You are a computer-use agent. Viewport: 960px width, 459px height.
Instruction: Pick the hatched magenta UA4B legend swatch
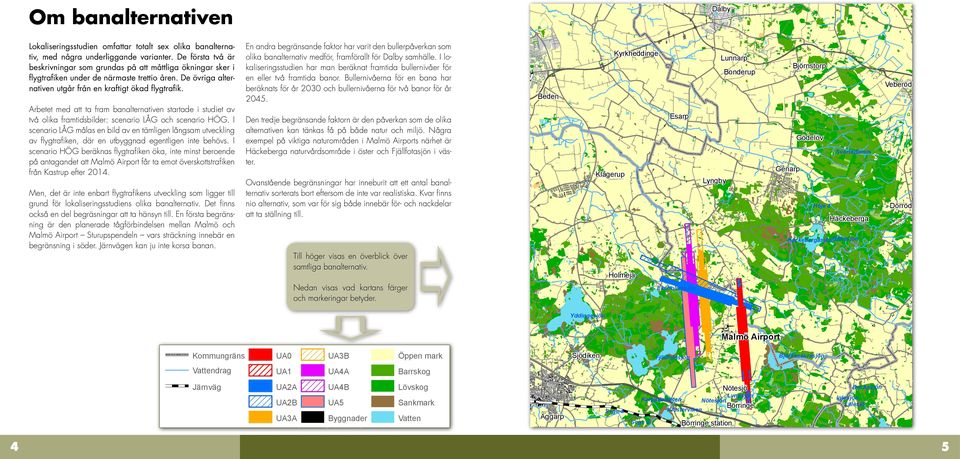[312, 387]
